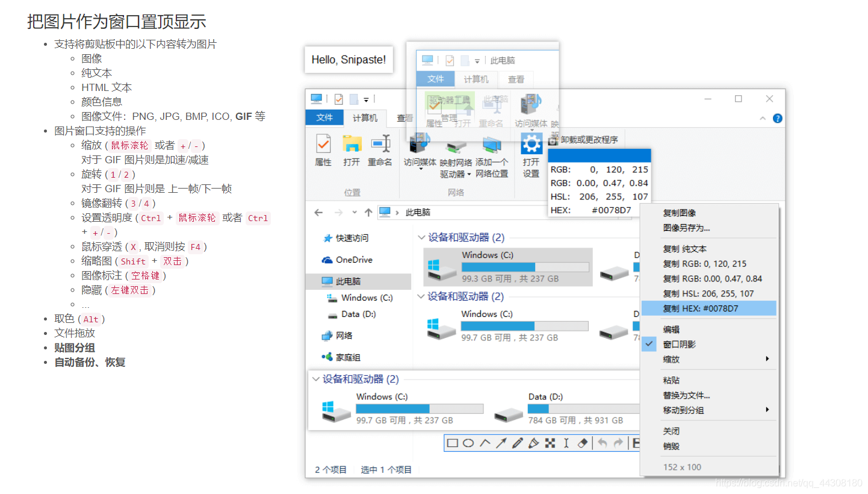
Task: Click the Hello, Snipaste! pasted note
Action: pyautogui.click(x=349, y=60)
